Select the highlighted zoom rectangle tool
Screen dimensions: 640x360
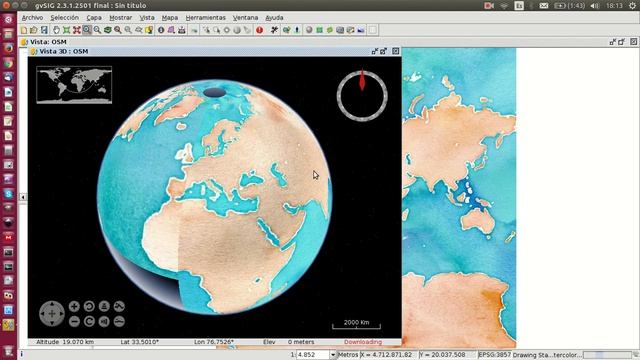pyautogui.click(x=87, y=30)
